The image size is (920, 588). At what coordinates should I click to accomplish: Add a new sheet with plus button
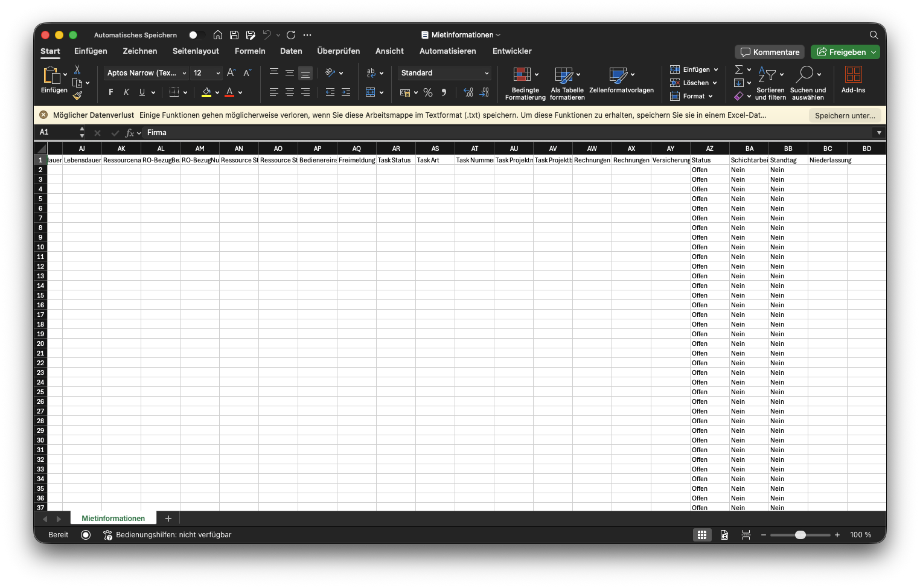pos(168,519)
